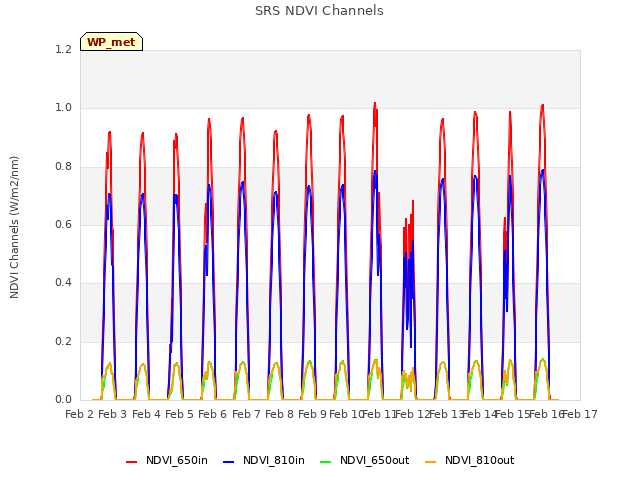640x480 pixels.
Task: Click the 0.6 y-axis tick label
Action: [x=63, y=224]
